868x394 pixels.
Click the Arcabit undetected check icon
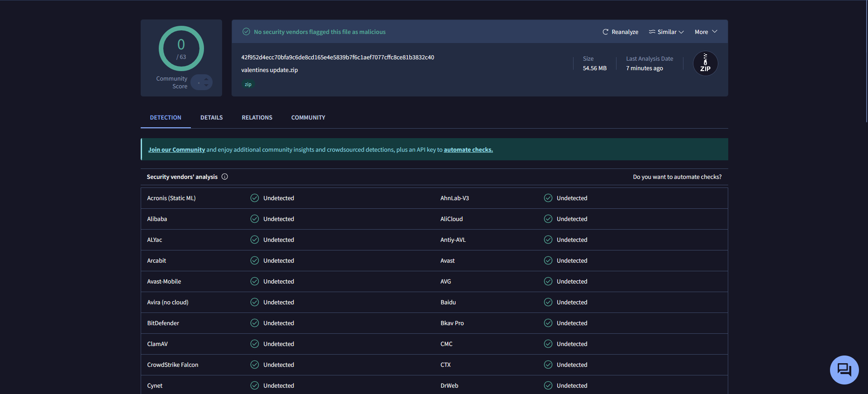[x=255, y=260]
